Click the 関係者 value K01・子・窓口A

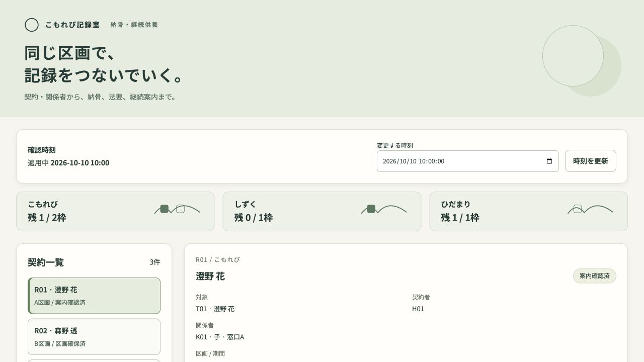pyautogui.click(x=220, y=337)
